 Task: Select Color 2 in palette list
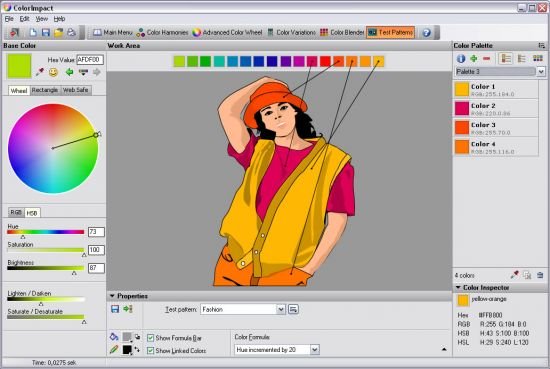click(496, 108)
